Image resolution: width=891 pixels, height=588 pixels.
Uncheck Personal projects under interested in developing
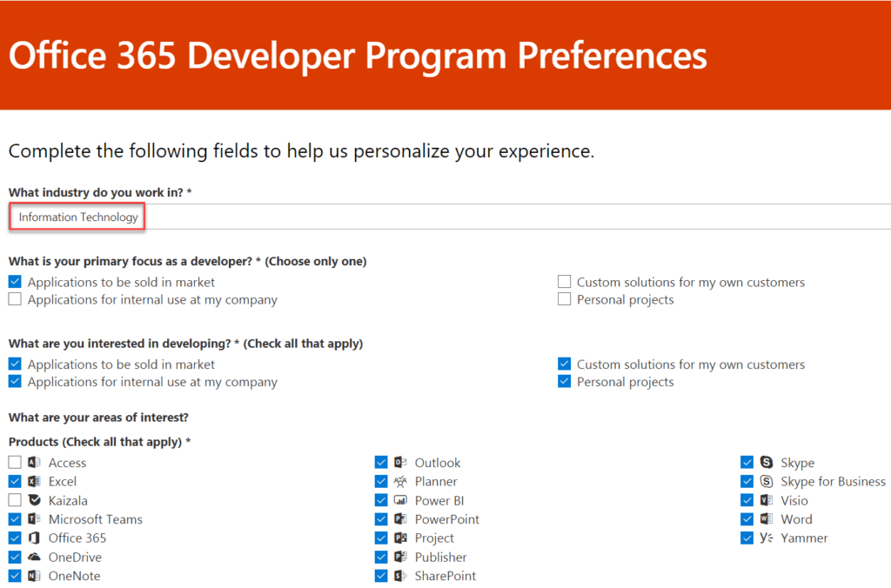pos(564,382)
